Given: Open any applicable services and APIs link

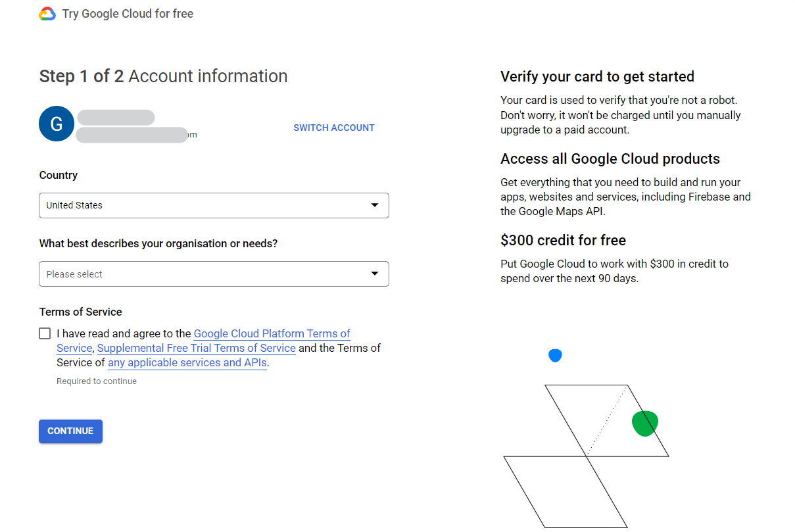Looking at the screenshot, I should [x=187, y=362].
